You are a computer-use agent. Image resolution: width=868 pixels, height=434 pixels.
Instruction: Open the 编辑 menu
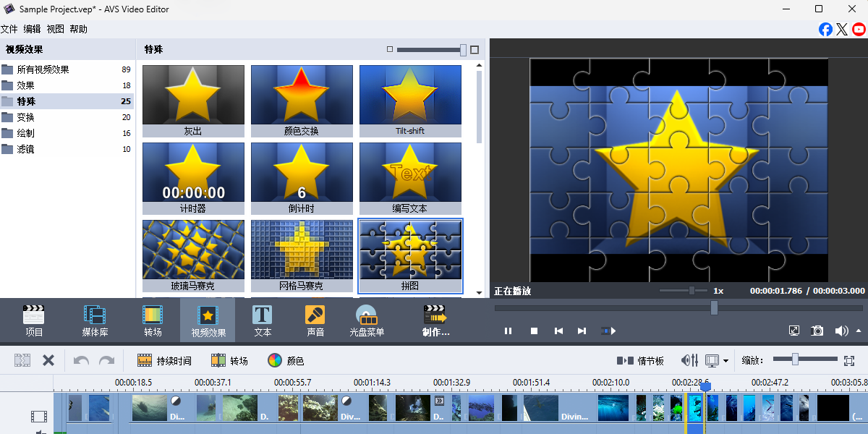[32, 29]
